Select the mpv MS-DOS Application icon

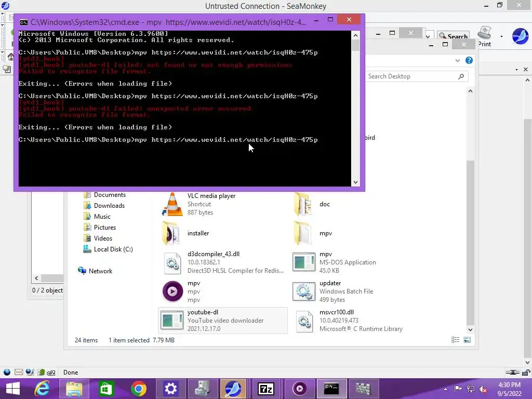click(303, 262)
